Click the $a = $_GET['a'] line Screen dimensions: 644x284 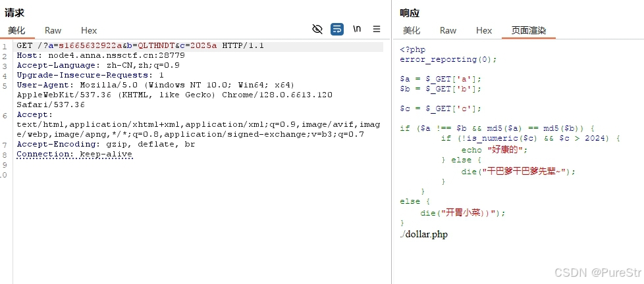tap(441, 79)
